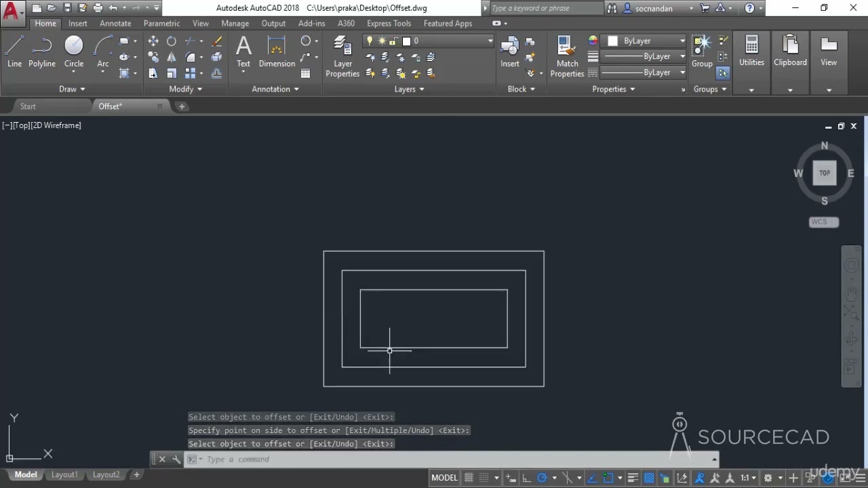Select the Rotate tool
The height and width of the screenshot is (488, 868).
click(x=172, y=41)
